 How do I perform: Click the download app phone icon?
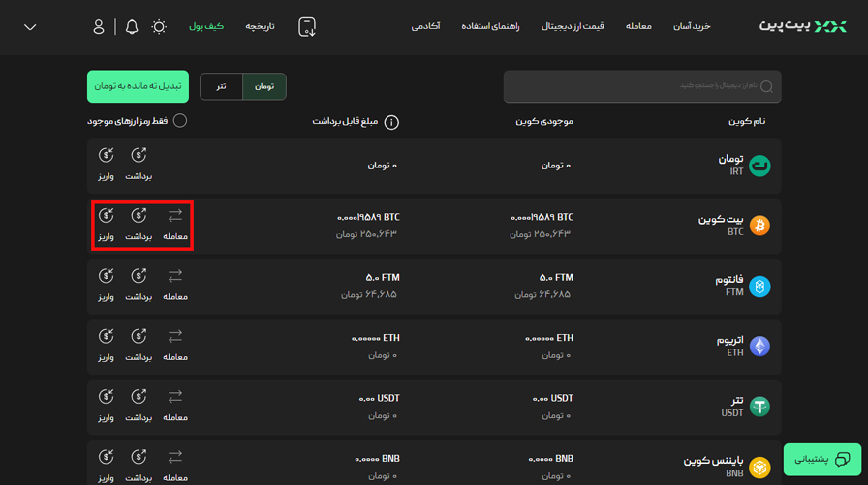(307, 26)
